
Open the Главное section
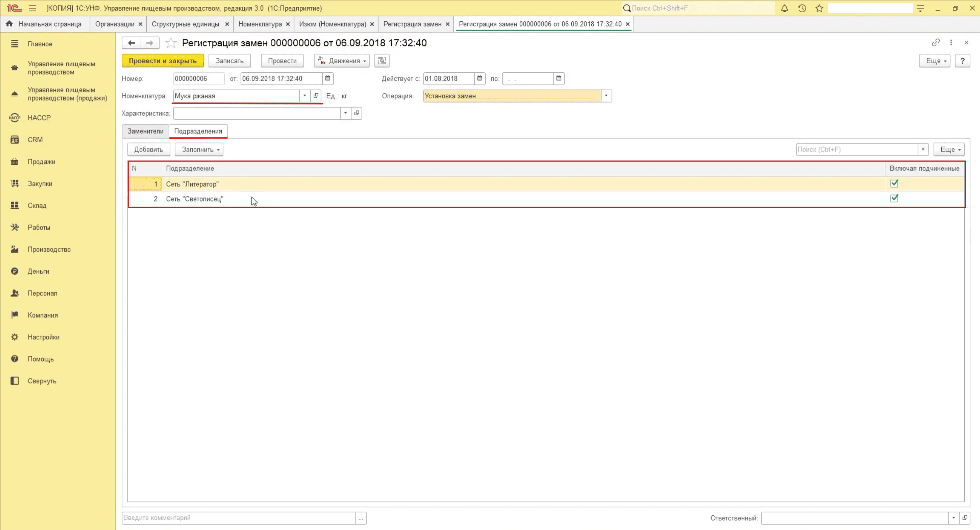tap(40, 44)
